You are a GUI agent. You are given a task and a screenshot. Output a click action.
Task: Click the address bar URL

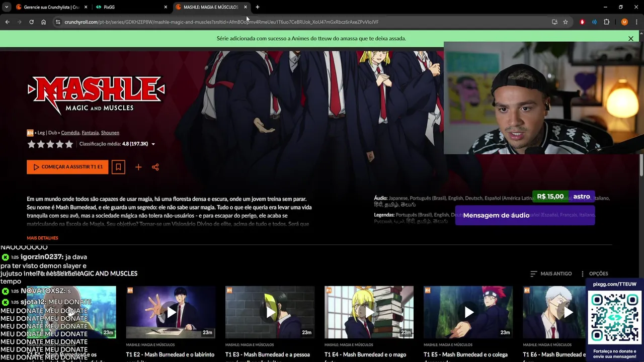221,22
